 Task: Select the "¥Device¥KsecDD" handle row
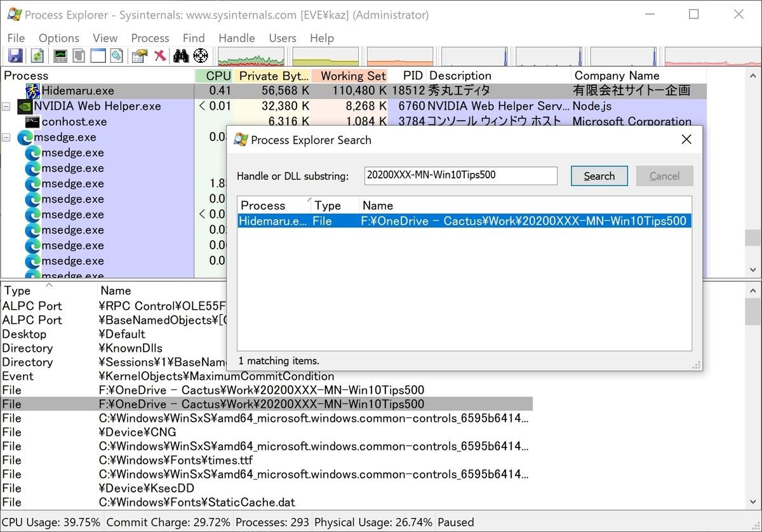(x=266, y=488)
